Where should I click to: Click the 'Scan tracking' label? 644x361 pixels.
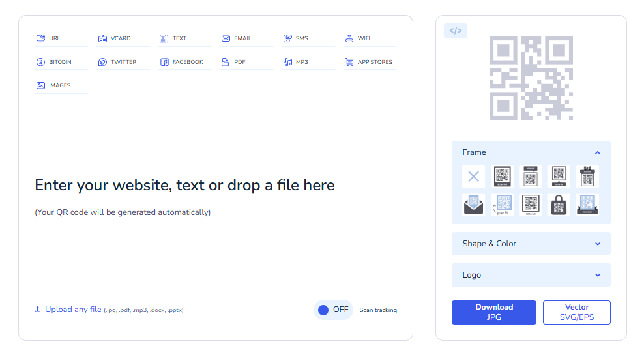378,310
